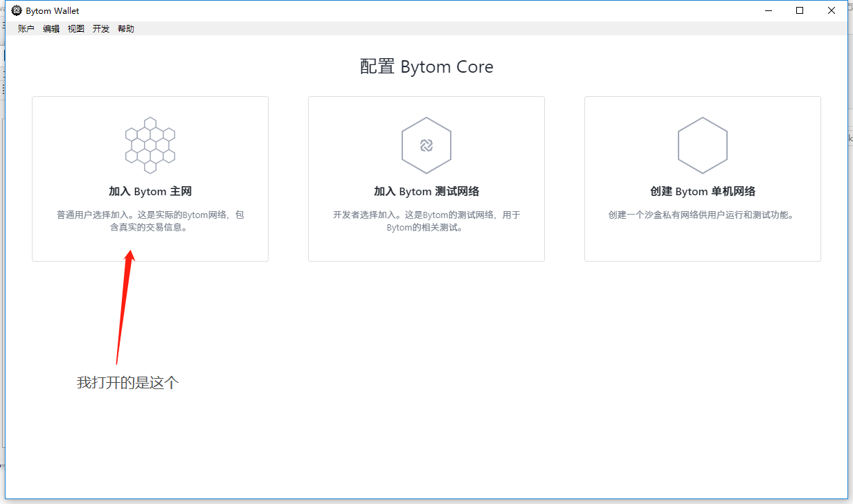
Task: Click Bytom Wallet title bar app icon
Action: (x=17, y=10)
